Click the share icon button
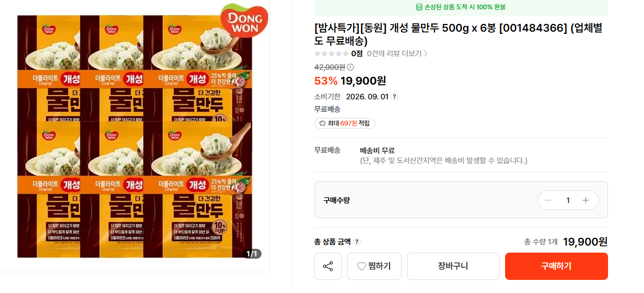The height and width of the screenshot is (293, 644). point(328,266)
